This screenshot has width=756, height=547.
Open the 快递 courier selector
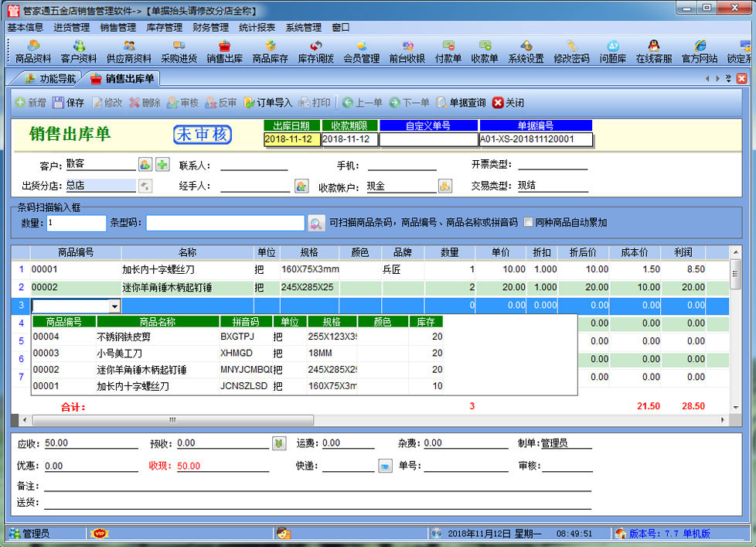click(384, 466)
